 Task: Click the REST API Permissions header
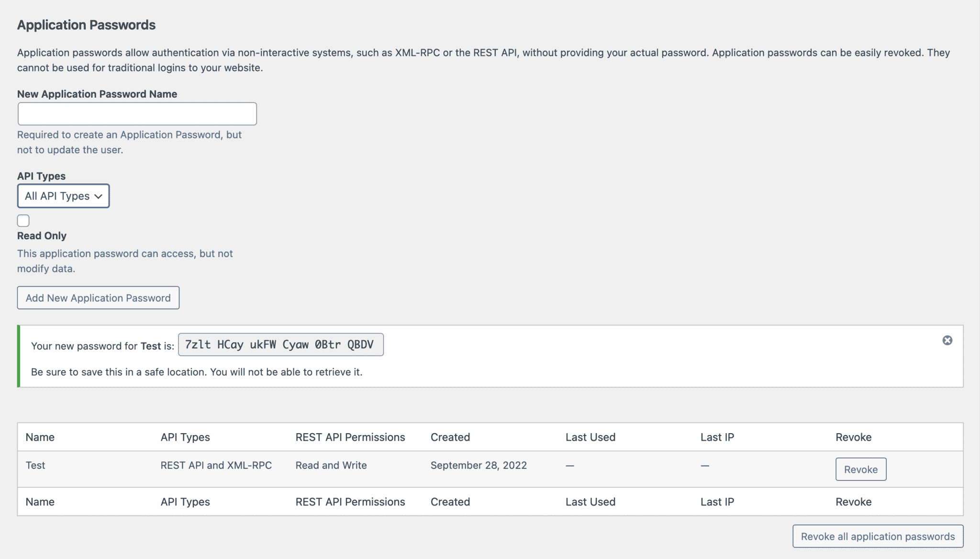(350, 437)
